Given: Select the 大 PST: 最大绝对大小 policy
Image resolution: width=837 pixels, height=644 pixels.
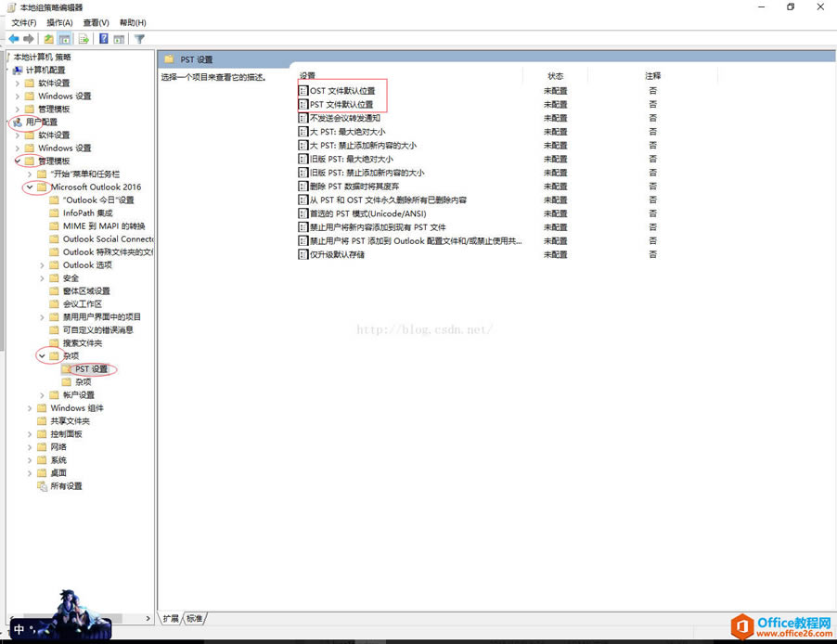Looking at the screenshot, I should tap(347, 132).
